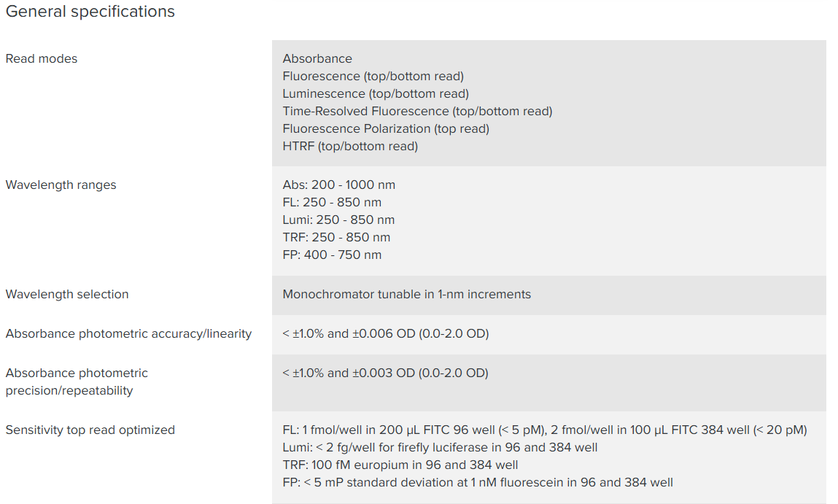
Task: Click the General specifications heading
Action: click(x=90, y=12)
